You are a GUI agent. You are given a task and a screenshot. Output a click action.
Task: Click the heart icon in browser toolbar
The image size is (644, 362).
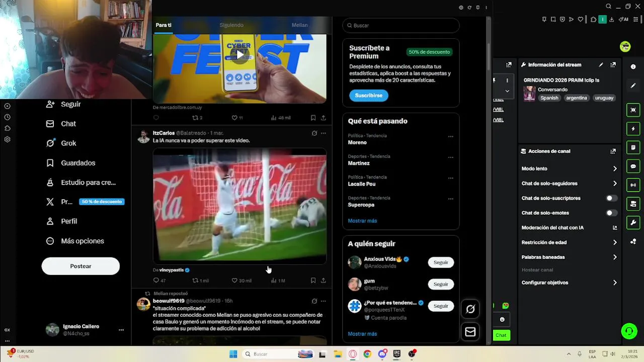click(580, 20)
